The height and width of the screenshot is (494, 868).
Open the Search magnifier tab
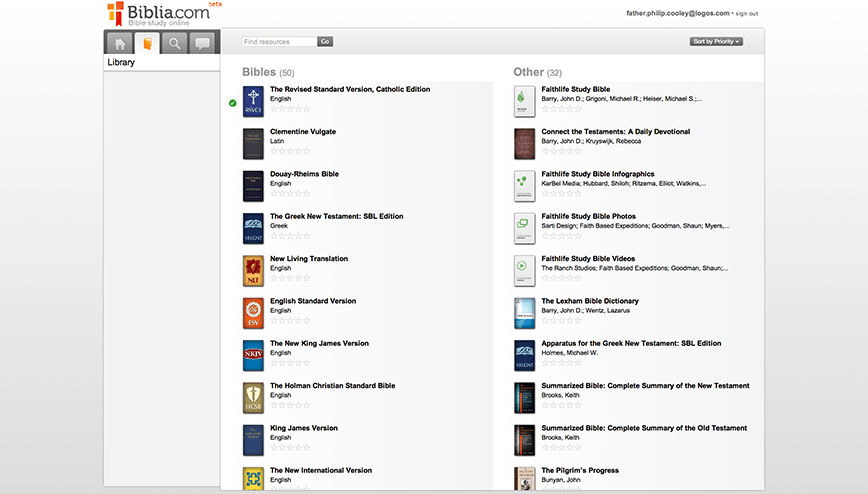tap(174, 43)
